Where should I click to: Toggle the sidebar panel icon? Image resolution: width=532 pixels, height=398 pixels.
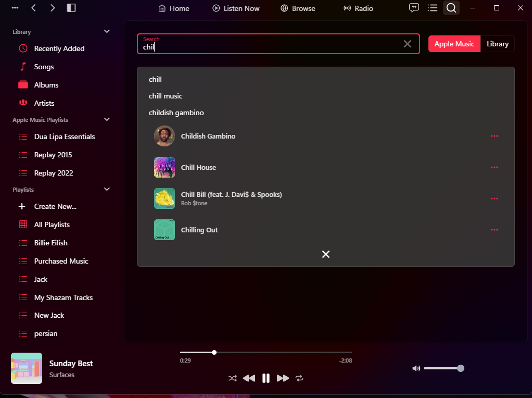(71, 8)
